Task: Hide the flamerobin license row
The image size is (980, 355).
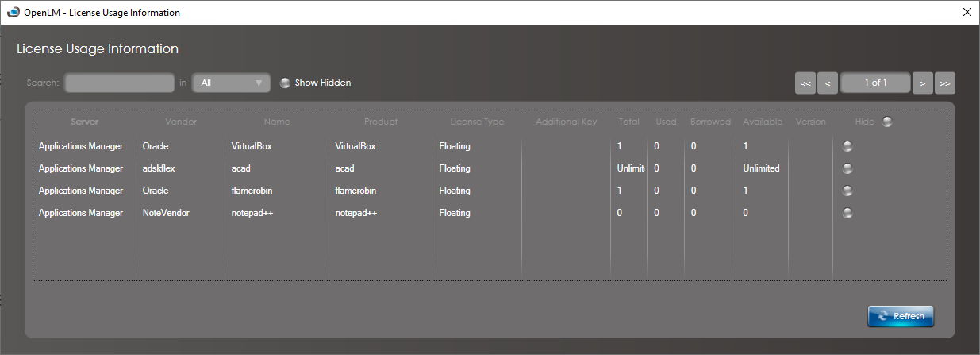Action: point(847,191)
